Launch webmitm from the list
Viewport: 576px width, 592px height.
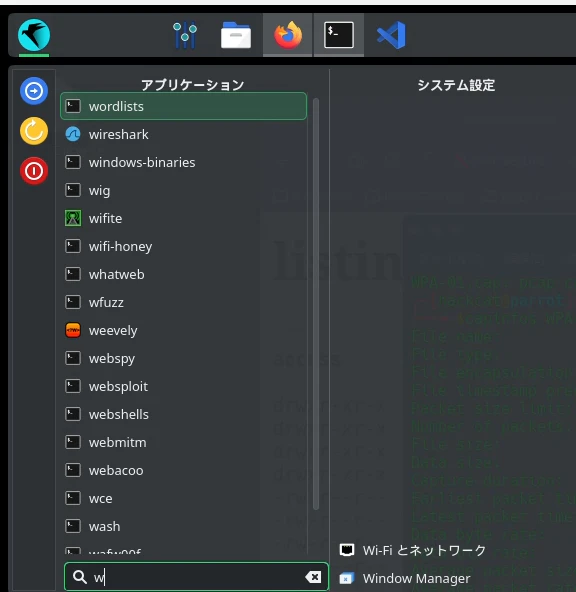click(183, 442)
